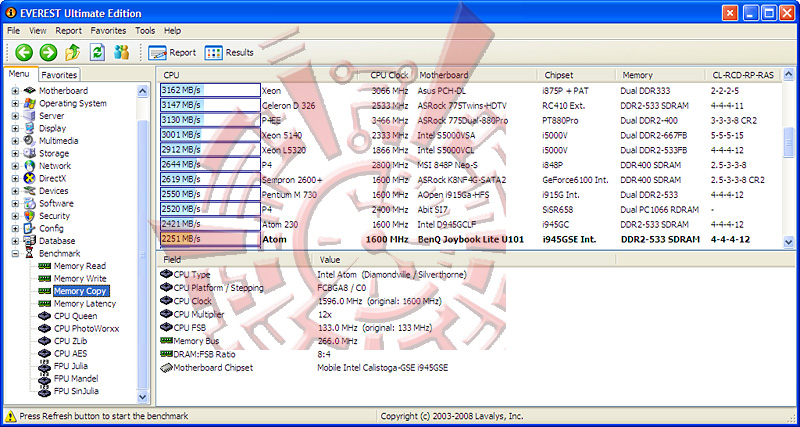Open the Favorites menu
Viewport: 800px width, 427px height.
point(108,31)
